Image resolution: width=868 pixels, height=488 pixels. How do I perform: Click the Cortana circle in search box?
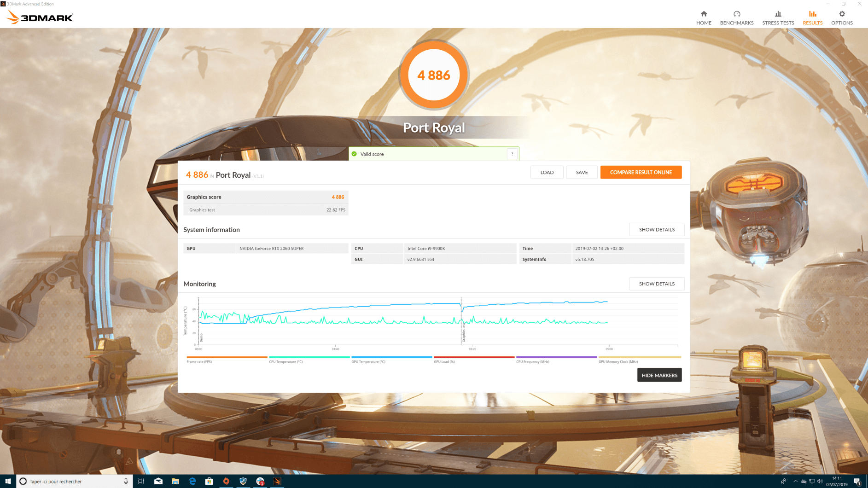click(23, 481)
